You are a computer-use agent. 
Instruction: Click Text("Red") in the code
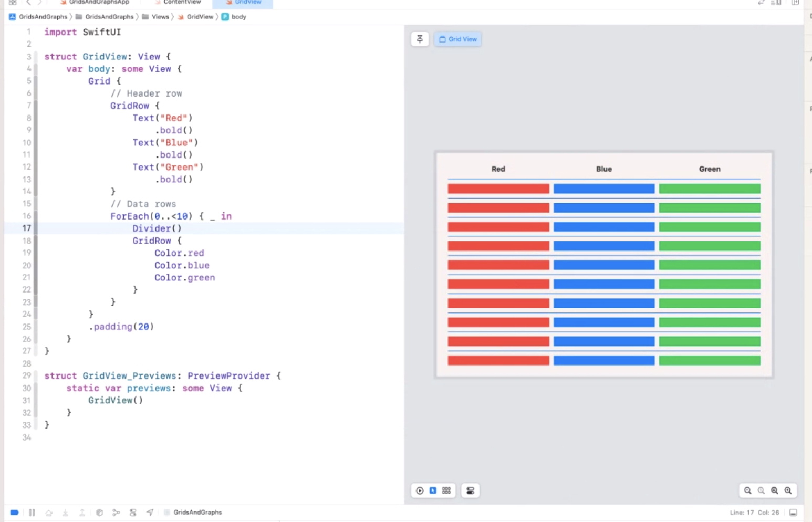tap(162, 118)
